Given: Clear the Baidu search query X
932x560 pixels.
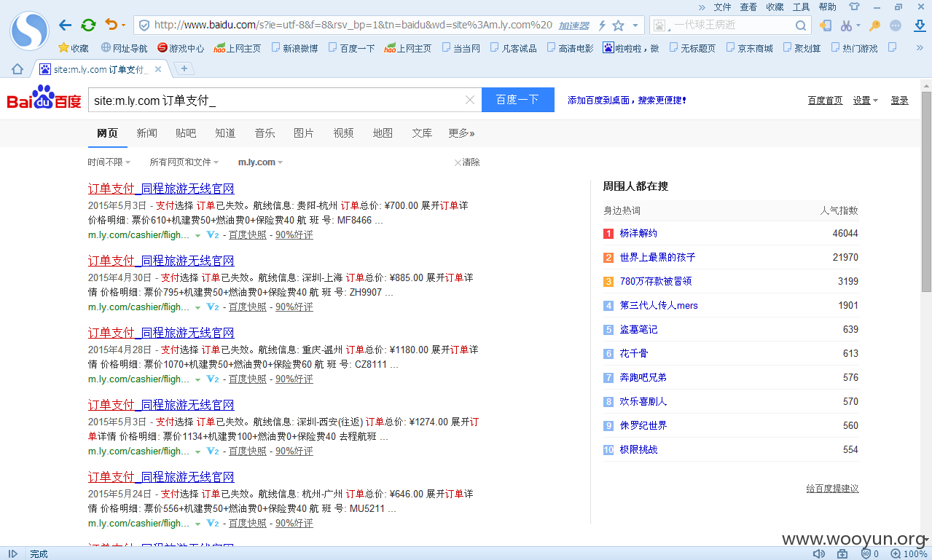Looking at the screenshot, I should 470,100.
